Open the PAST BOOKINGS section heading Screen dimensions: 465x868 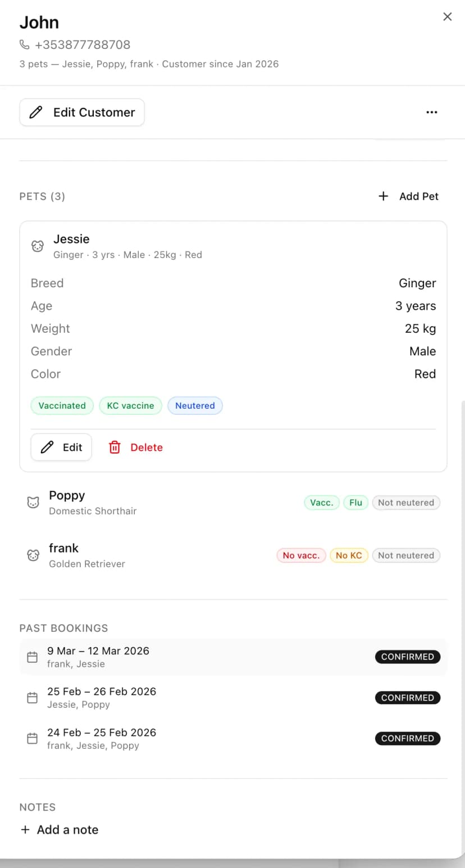point(63,628)
